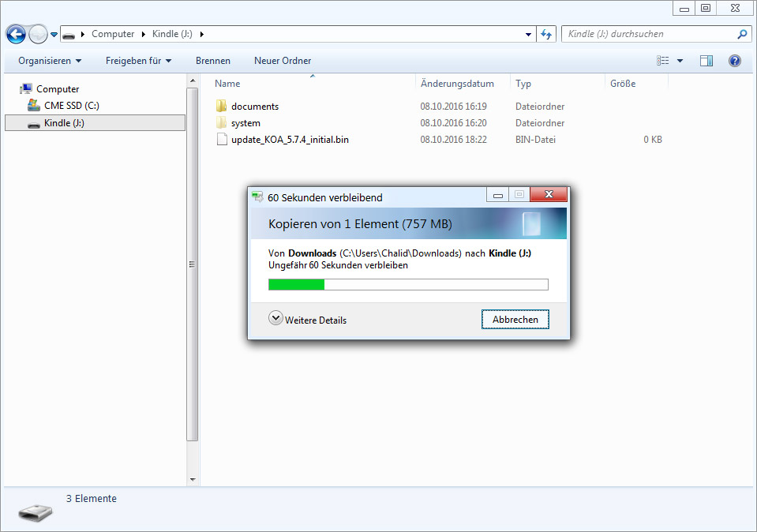757x532 pixels.
Task: Click the refresh button beside address bar
Action: (546, 34)
